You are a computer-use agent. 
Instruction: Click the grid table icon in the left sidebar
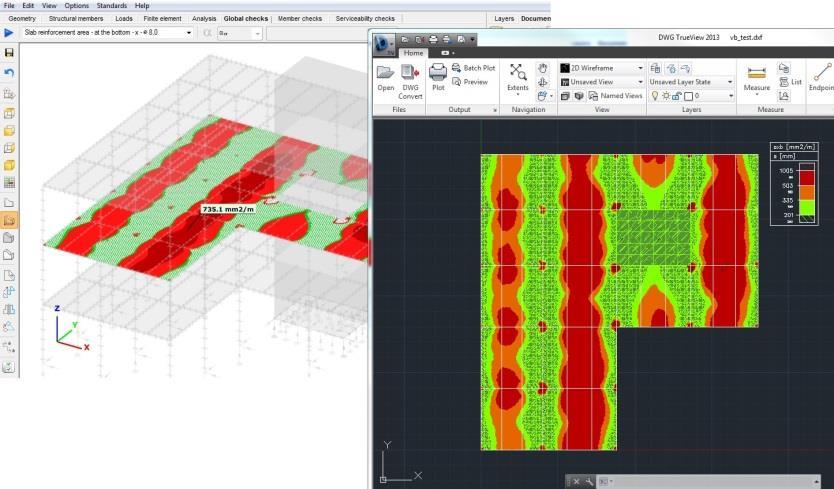pyautogui.click(x=9, y=183)
